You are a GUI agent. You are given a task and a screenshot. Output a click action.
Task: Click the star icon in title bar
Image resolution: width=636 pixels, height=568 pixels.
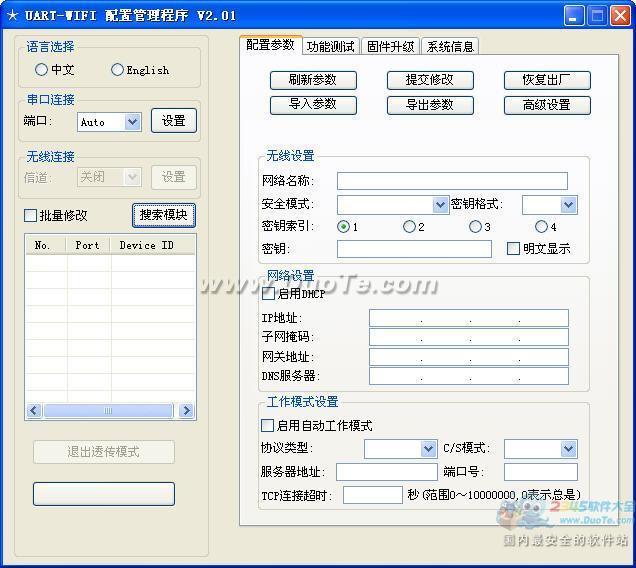(13, 15)
